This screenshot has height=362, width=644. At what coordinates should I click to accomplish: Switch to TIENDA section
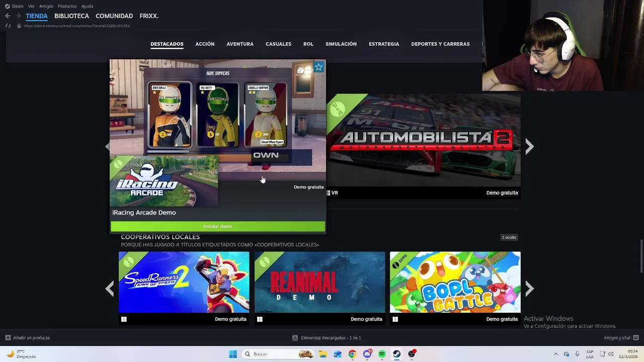coord(37,16)
